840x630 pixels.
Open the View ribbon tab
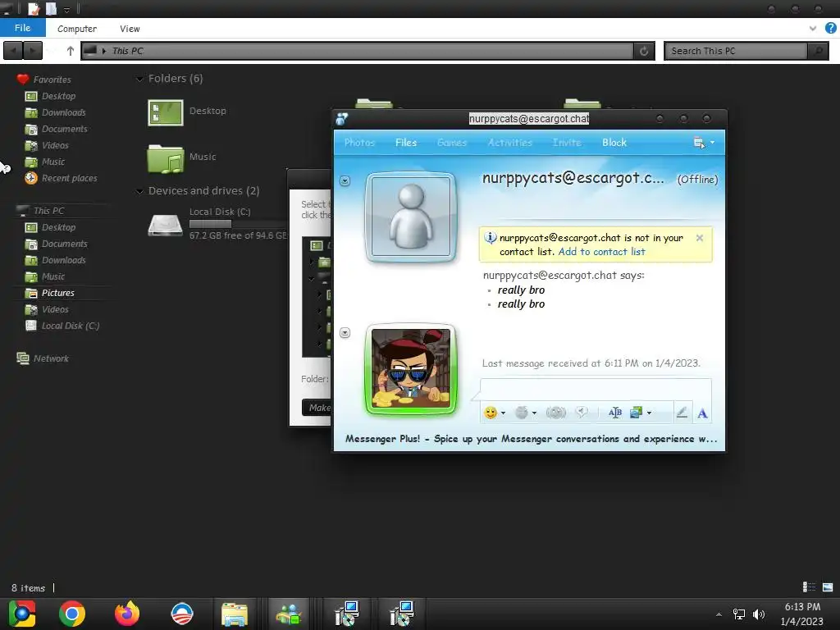pos(130,29)
